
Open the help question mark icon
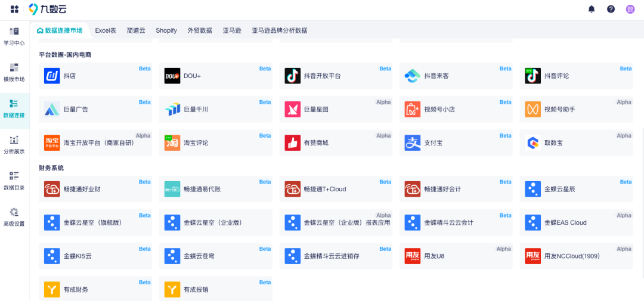[611, 9]
